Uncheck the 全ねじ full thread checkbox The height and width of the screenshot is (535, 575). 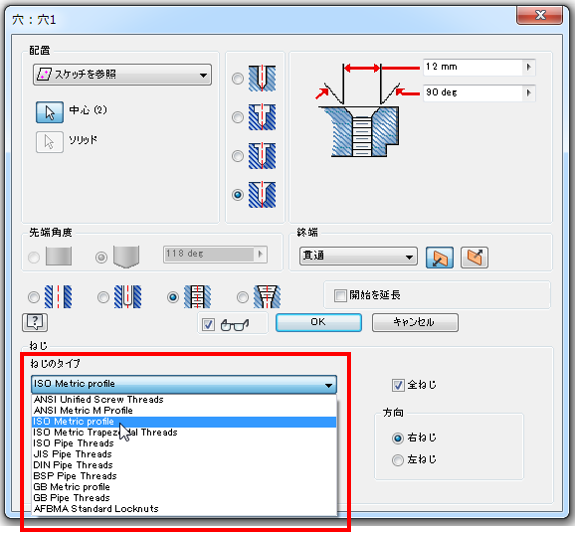pyautogui.click(x=398, y=385)
